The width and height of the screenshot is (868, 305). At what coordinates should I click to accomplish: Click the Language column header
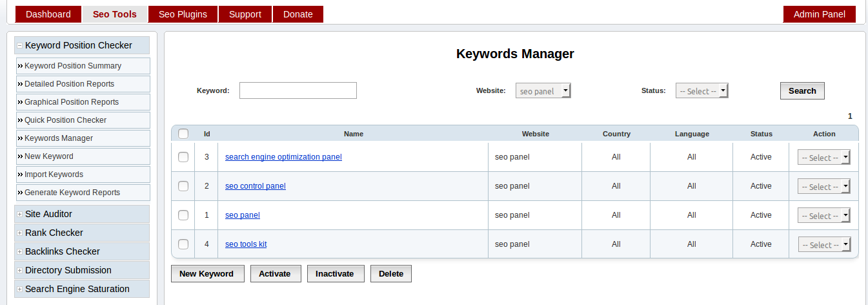692,134
